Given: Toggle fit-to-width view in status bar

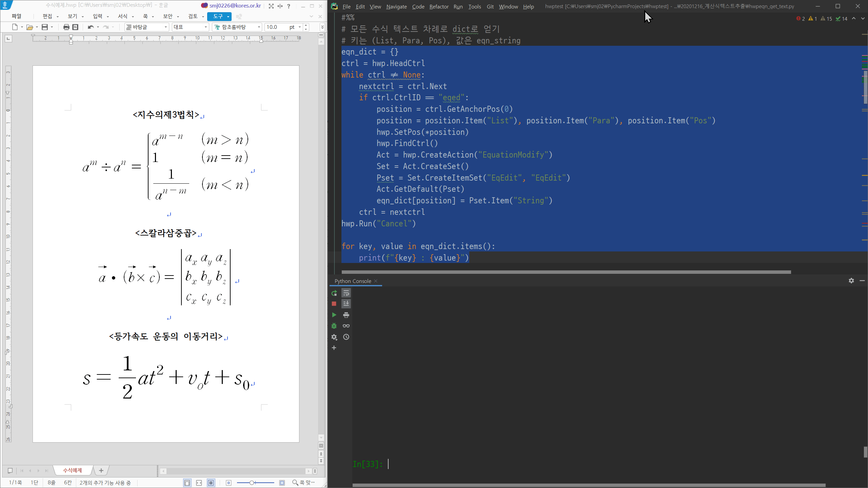Looking at the screenshot, I should [199, 483].
